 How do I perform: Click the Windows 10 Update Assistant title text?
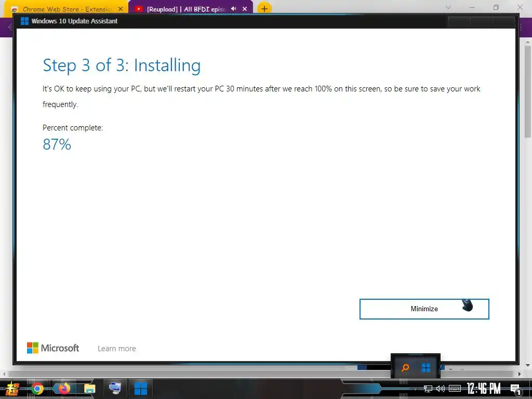[75, 21]
